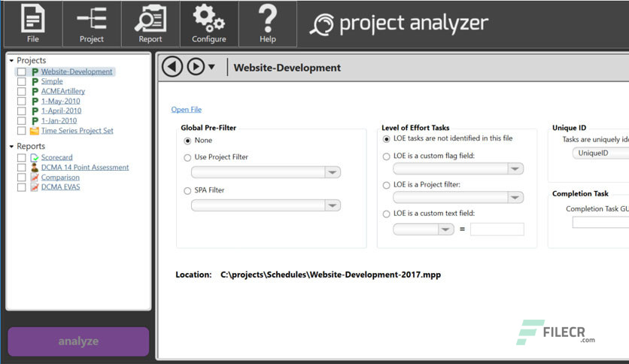Open the LOE Project filter dropdown
This screenshot has height=364, width=629.
pos(458,197)
